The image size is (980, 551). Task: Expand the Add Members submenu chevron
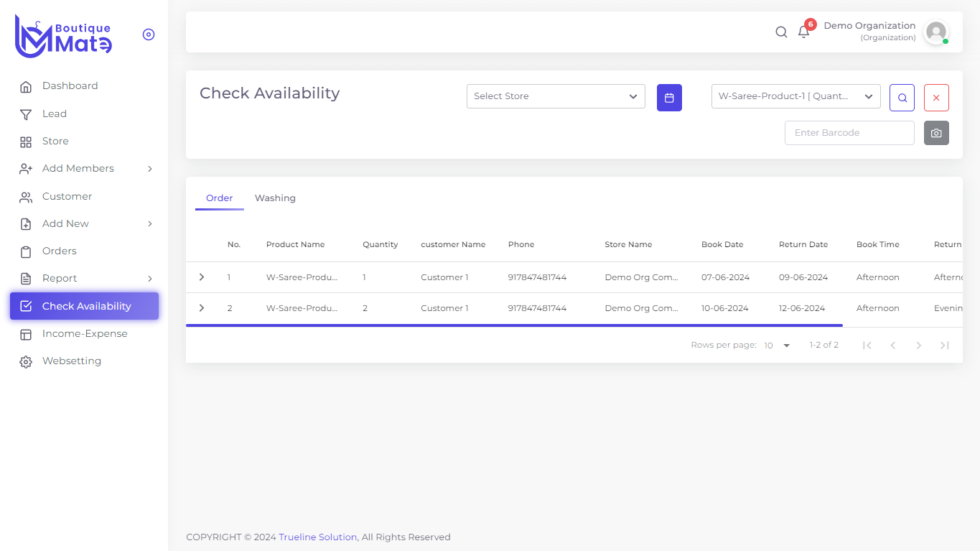click(x=150, y=169)
